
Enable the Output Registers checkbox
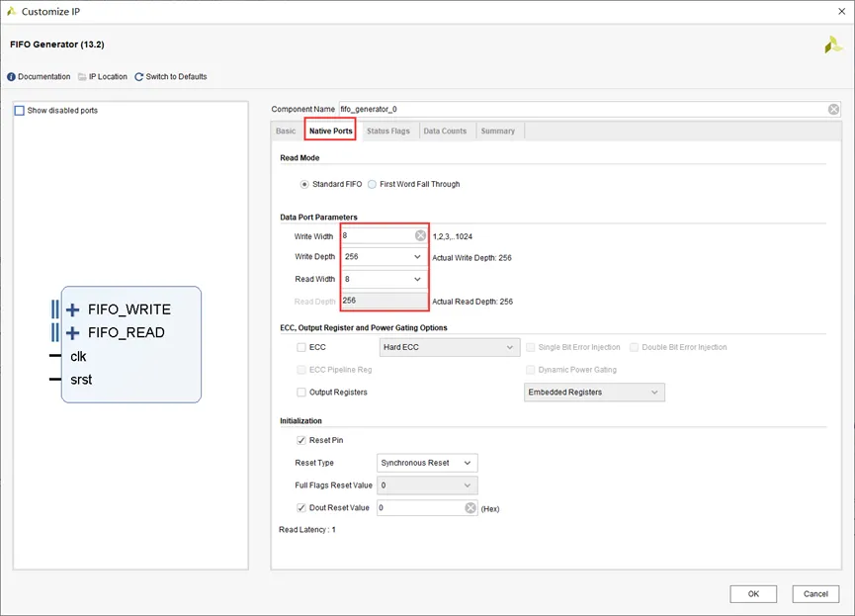(301, 393)
